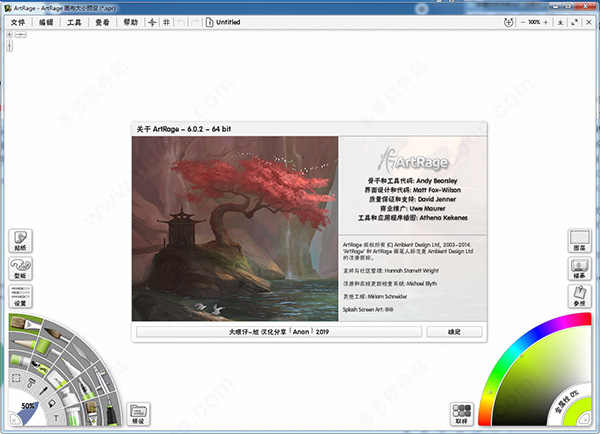The height and width of the screenshot is (434, 600).
Task: Toggle the pin menu bar icon
Action: (x=560, y=22)
